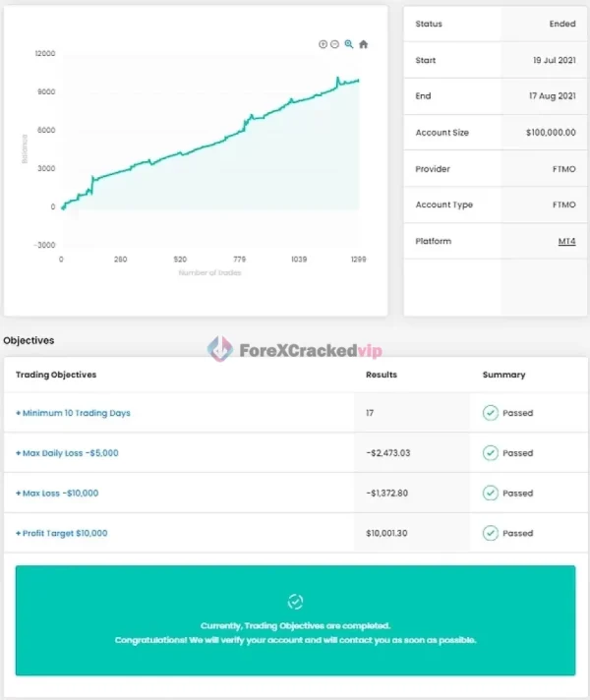Click the Summary column header
The image size is (590, 700).
point(503,375)
